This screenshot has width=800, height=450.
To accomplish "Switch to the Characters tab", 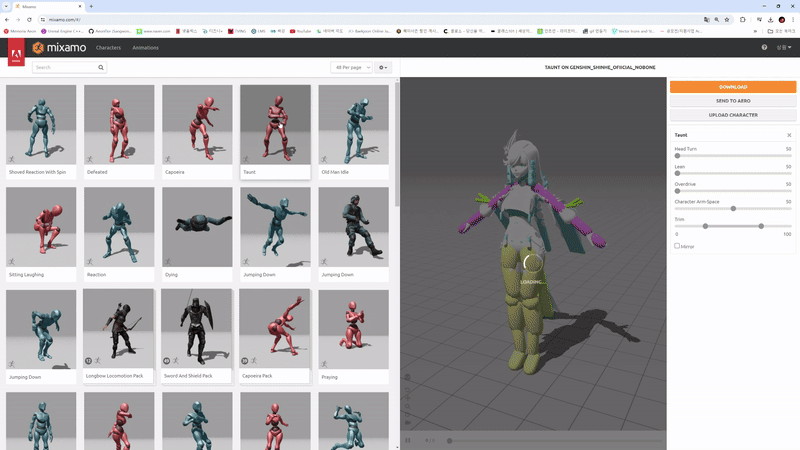I will pos(108,47).
